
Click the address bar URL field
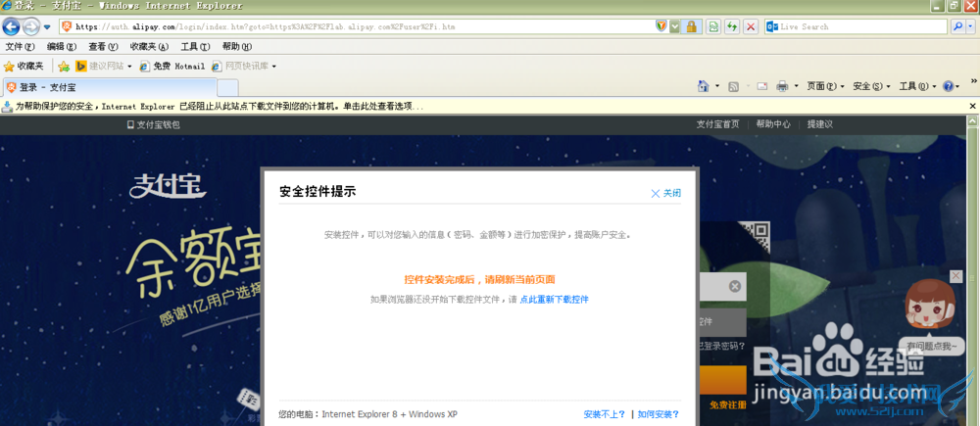357,26
